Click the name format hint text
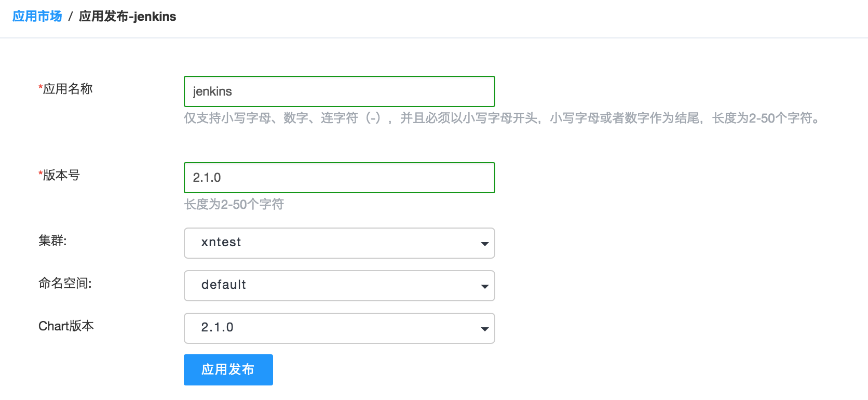868x400 pixels. point(503,118)
